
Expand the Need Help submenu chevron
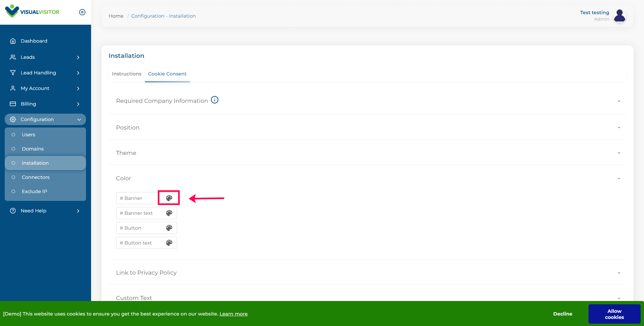(78, 211)
